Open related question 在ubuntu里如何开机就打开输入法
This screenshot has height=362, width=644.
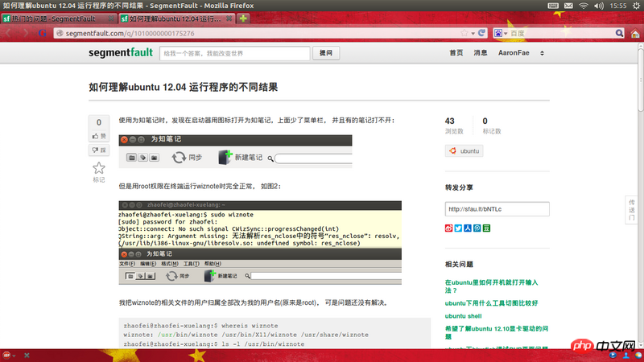[491, 286]
